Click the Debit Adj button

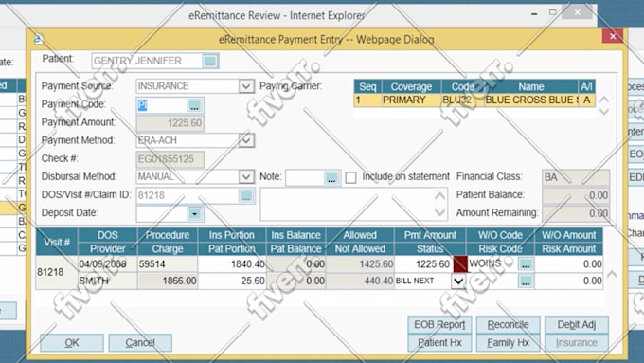576,325
